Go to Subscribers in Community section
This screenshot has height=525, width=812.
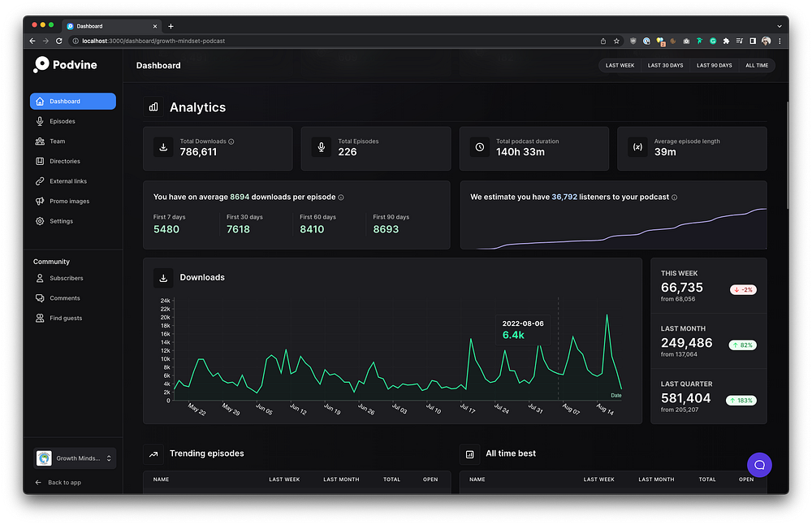click(x=66, y=278)
